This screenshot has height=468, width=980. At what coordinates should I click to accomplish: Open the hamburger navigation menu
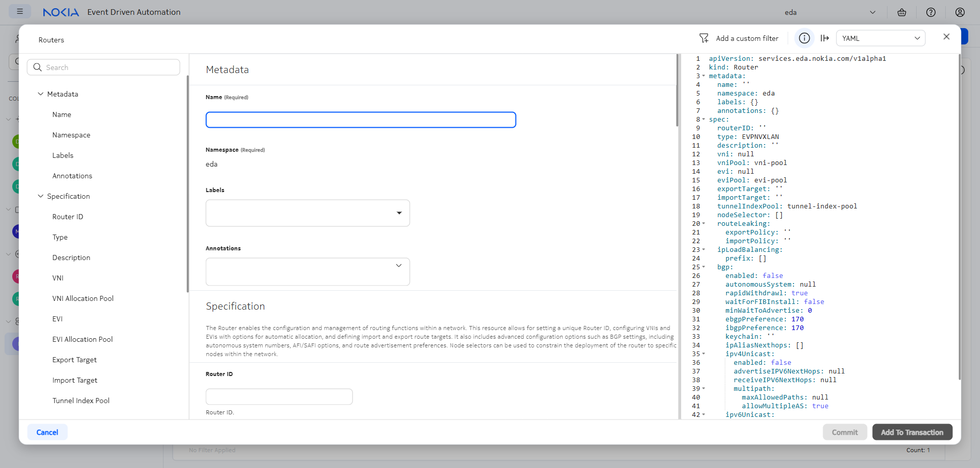point(20,11)
